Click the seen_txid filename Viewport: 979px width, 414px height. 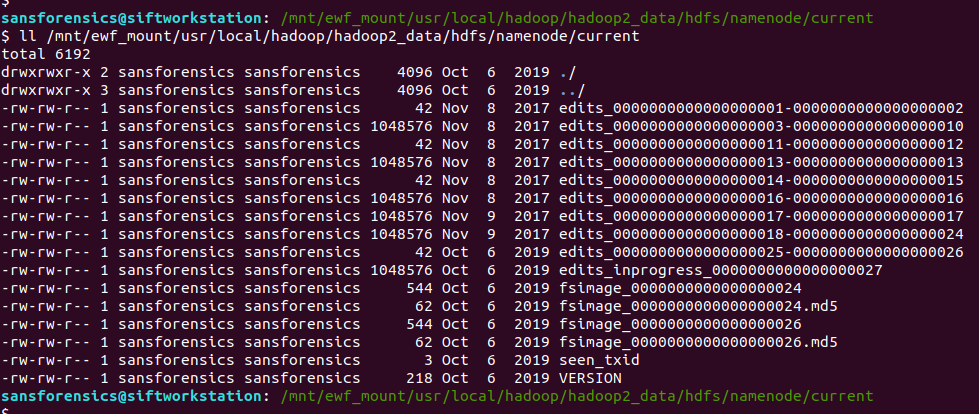tap(599, 361)
